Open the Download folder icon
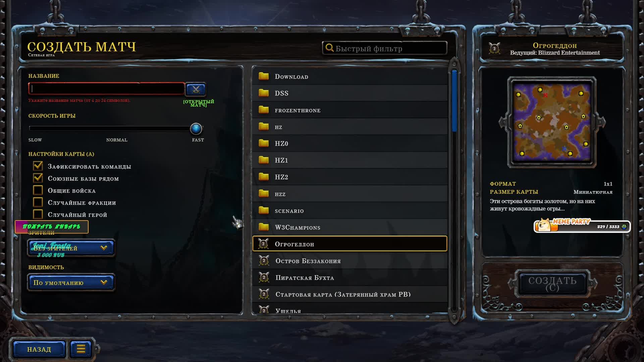Screen dimensions: 644x362 click(264, 76)
